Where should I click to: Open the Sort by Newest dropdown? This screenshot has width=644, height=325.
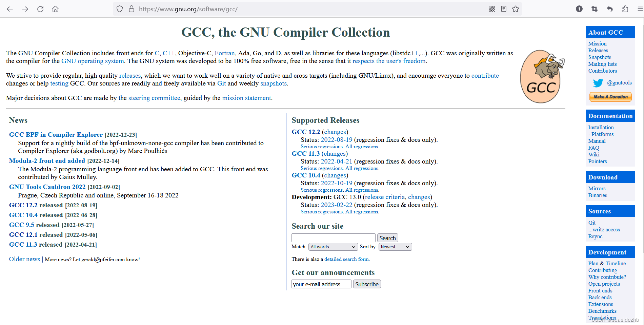[x=395, y=247]
